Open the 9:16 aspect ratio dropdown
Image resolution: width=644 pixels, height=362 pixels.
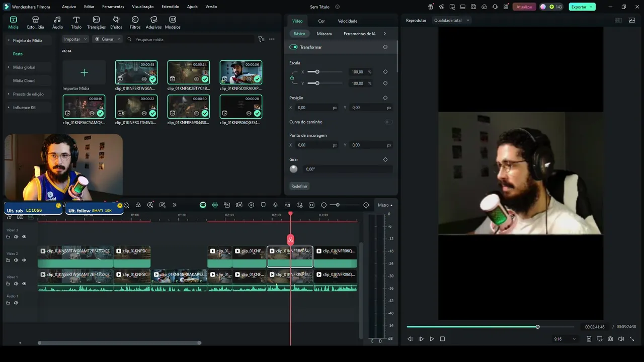565,339
